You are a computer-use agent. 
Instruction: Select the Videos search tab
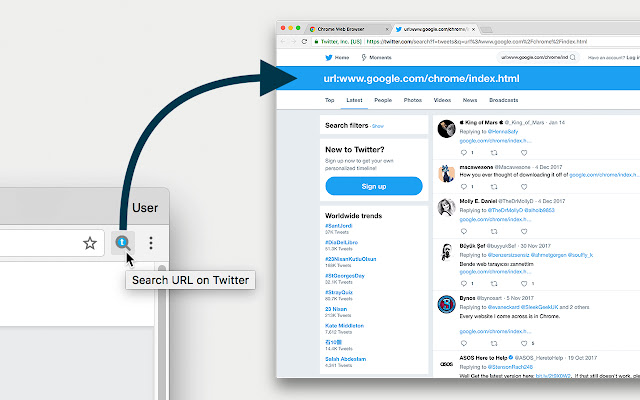tap(442, 100)
